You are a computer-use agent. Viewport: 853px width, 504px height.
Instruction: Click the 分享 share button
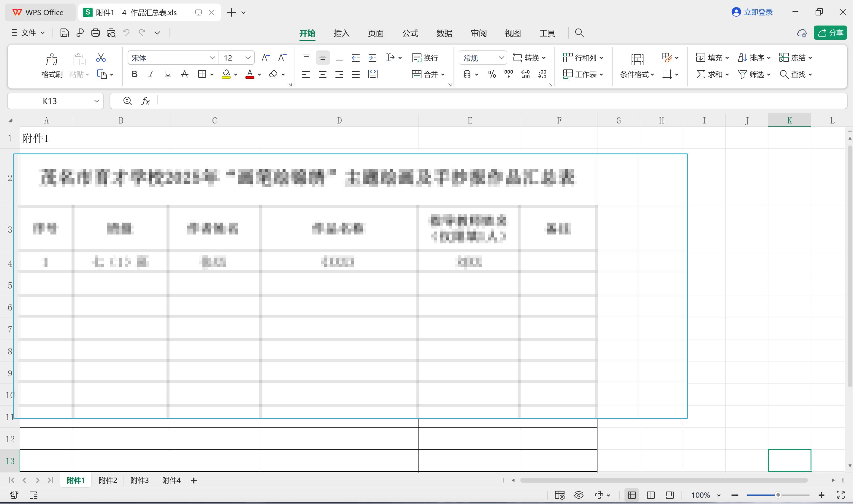830,33
